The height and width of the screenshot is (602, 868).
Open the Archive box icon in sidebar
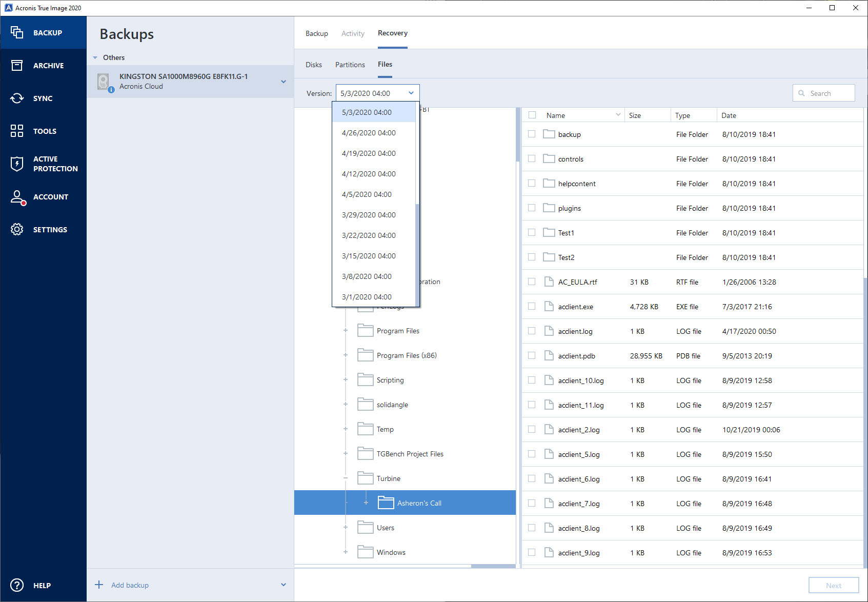(x=17, y=65)
